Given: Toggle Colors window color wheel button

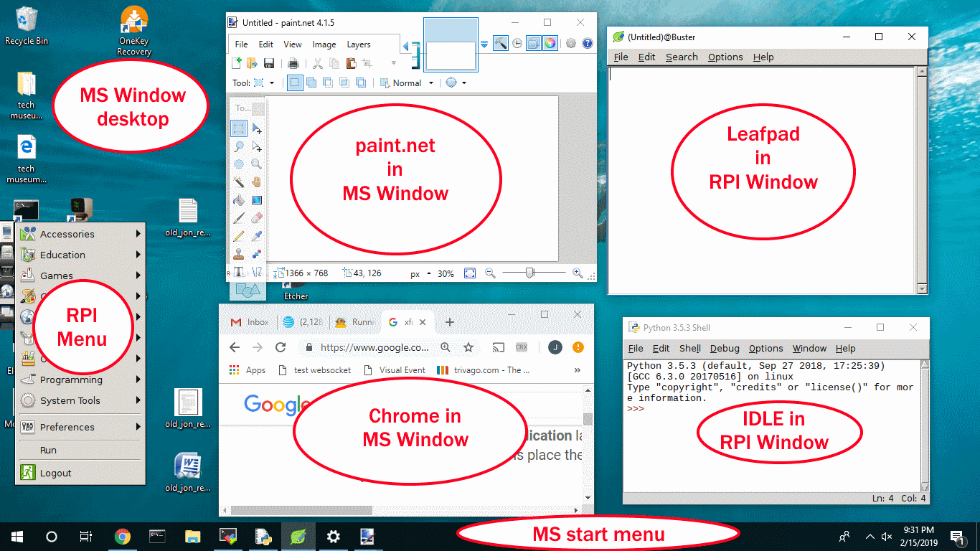Looking at the screenshot, I should (550, 43).
